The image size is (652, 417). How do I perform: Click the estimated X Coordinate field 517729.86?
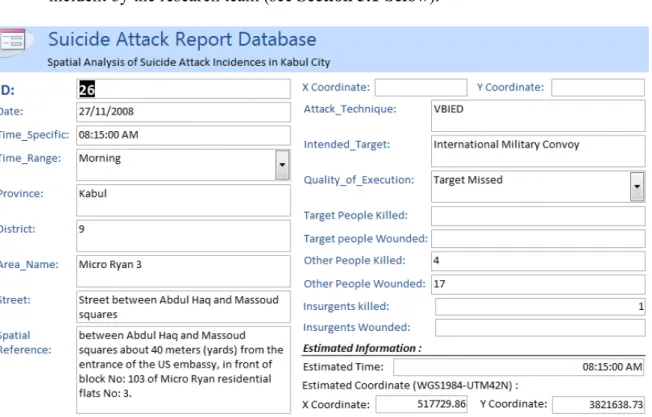click(x=422, y=404)
